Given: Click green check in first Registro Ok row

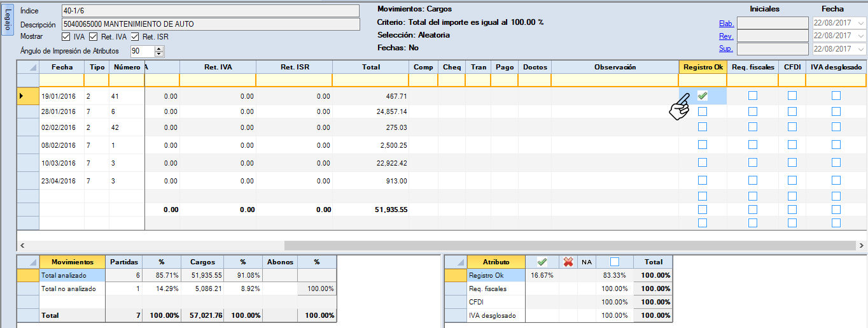Looking at the screenshot, I should pyautogui.click(x=702, y=96).
